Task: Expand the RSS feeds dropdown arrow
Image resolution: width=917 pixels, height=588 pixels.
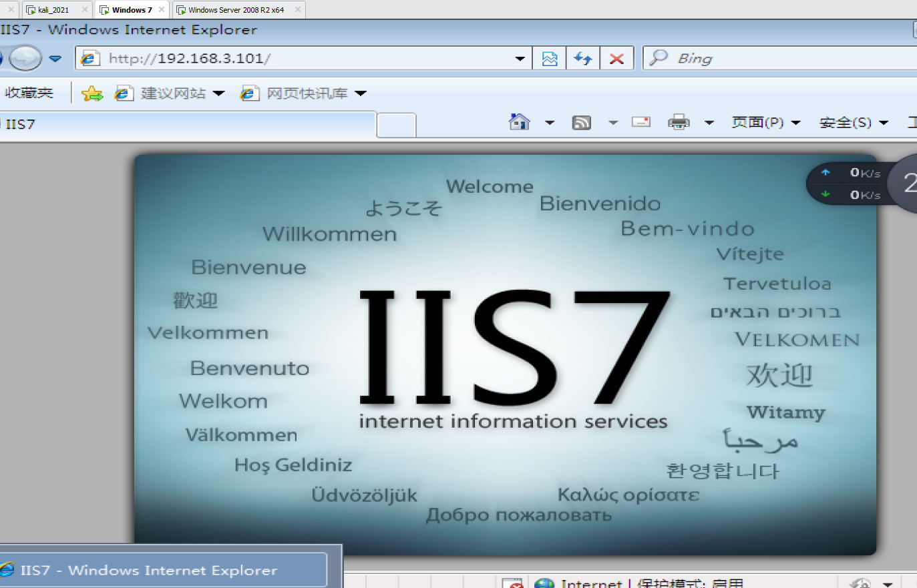Action: (x=613, y=123)
